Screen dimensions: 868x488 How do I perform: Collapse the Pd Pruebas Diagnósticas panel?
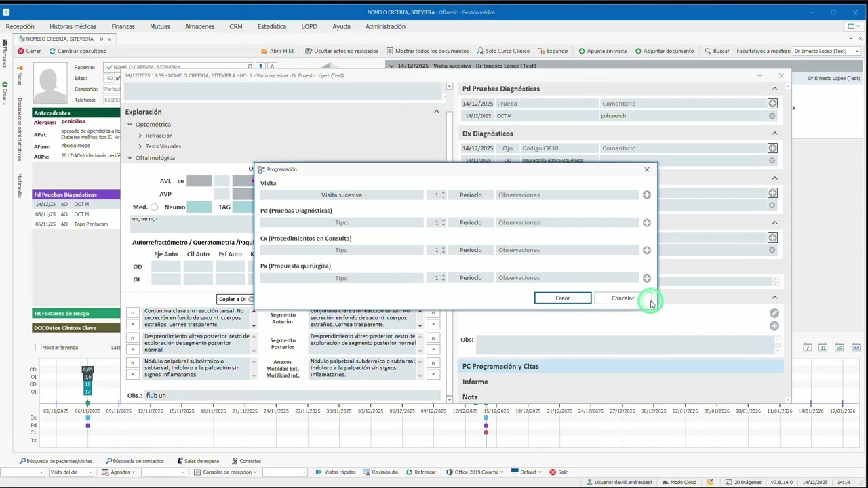[x=774, y=89]
